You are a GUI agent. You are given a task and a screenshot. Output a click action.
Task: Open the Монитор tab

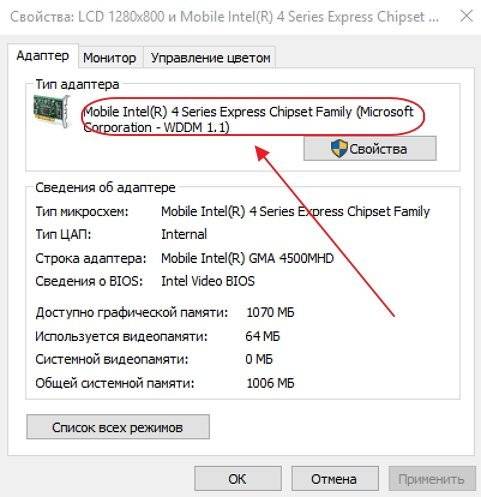[110, 58]
